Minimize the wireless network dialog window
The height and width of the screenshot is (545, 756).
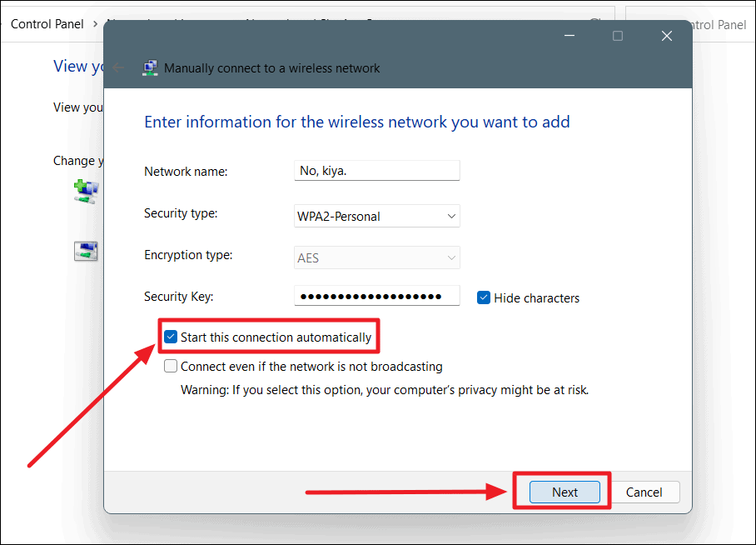coord(569,36)
